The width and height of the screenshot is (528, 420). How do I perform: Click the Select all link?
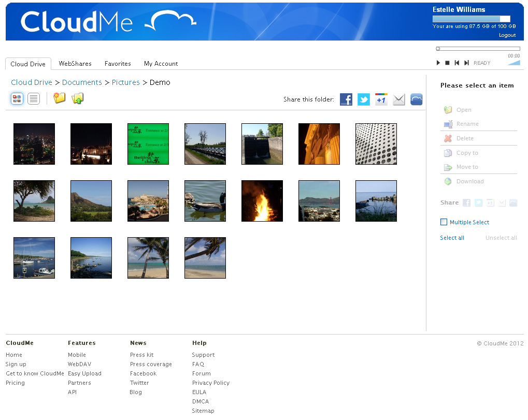click(x=451, y=238)
